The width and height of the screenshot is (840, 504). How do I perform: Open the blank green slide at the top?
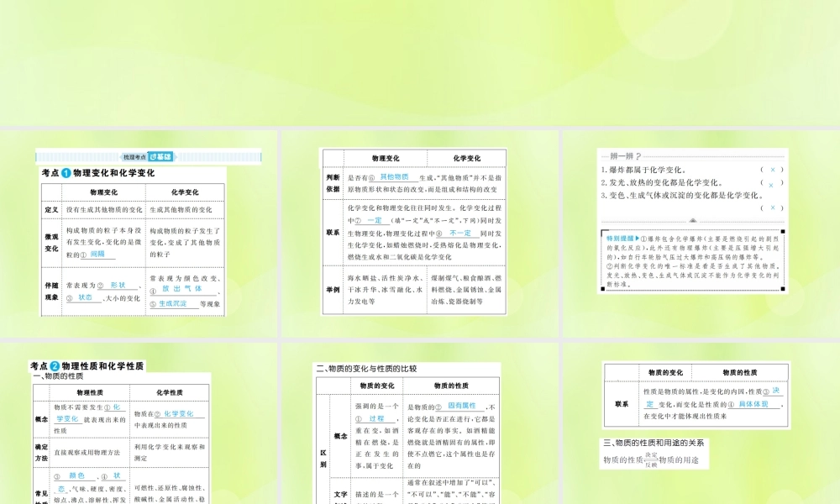[420, 63]
